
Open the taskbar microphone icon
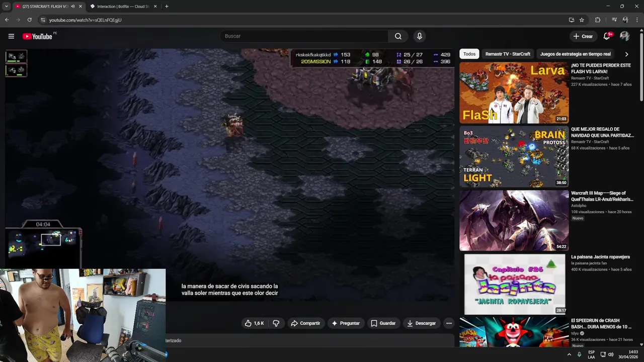(x=579, y=354)
